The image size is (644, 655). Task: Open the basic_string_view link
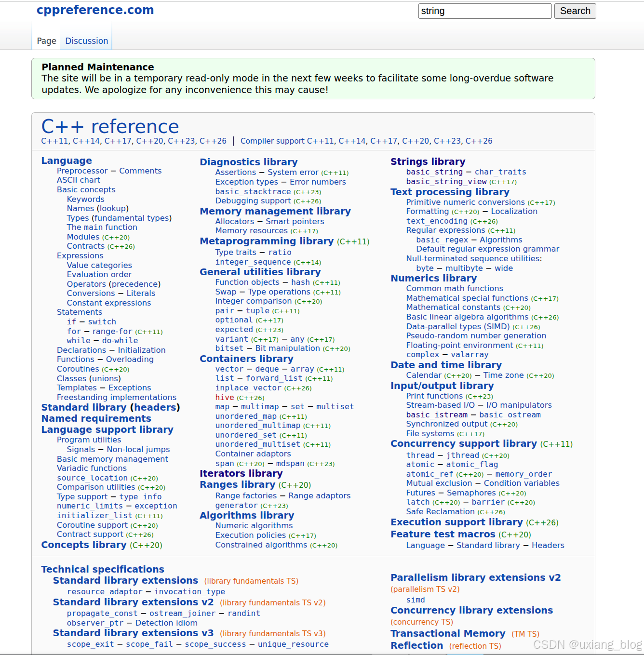coord(446,181)
